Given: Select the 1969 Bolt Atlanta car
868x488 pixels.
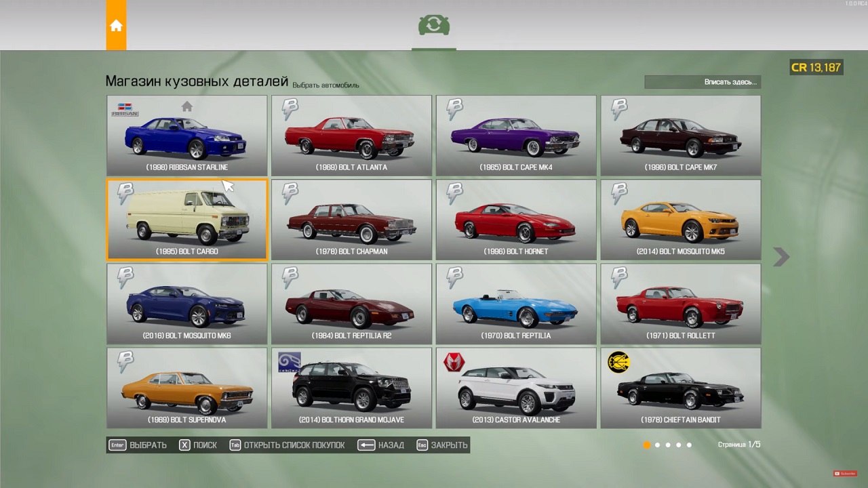Looking at the screenshot, I should point(351,136).
